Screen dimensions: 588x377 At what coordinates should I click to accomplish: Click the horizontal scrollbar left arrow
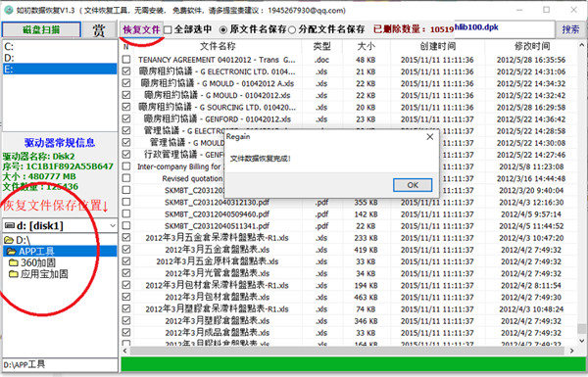[x=124, y=351]
